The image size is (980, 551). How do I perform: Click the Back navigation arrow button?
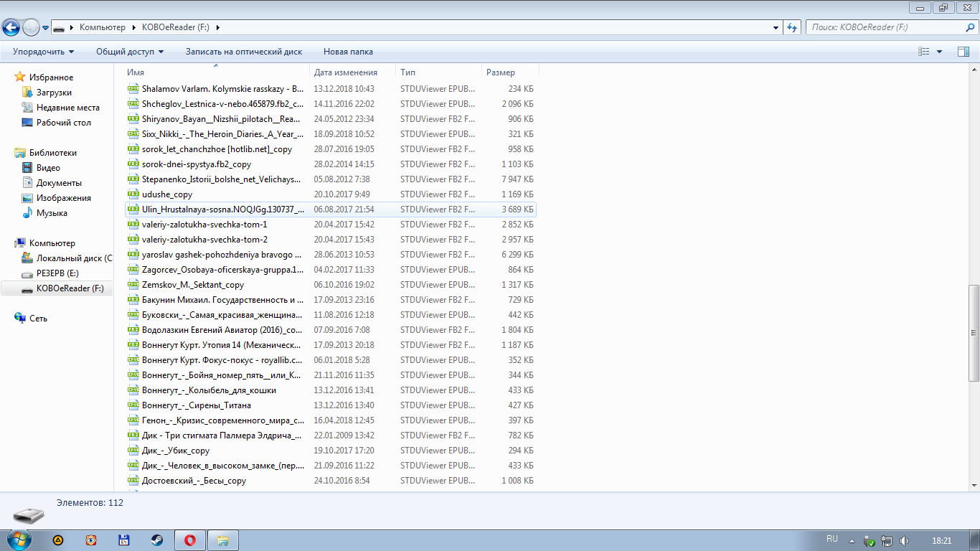point(11,28)
